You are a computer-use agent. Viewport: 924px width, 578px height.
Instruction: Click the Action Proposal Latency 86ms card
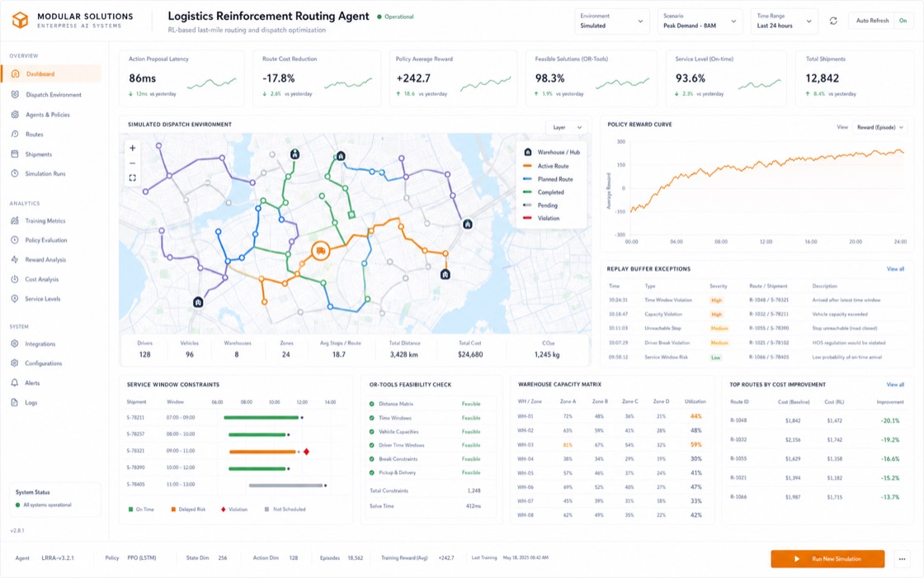pos(181,78)
